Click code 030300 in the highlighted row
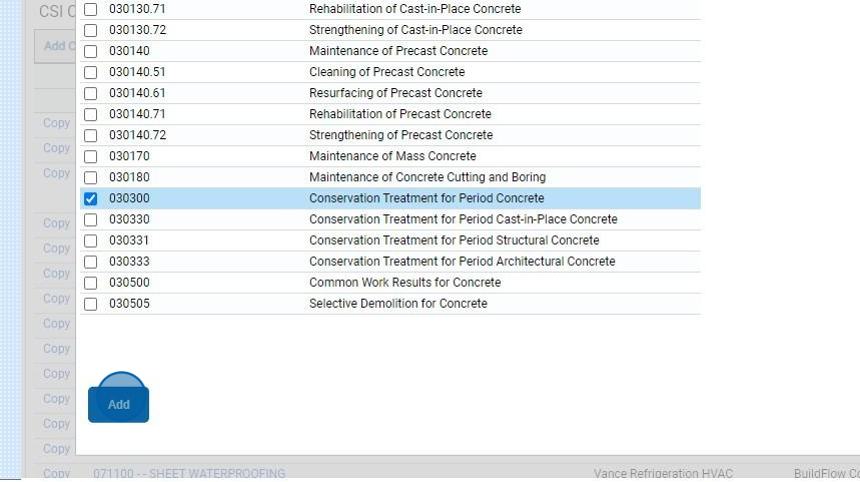This screenshot has width=860, height=482. tap(129, 198)
